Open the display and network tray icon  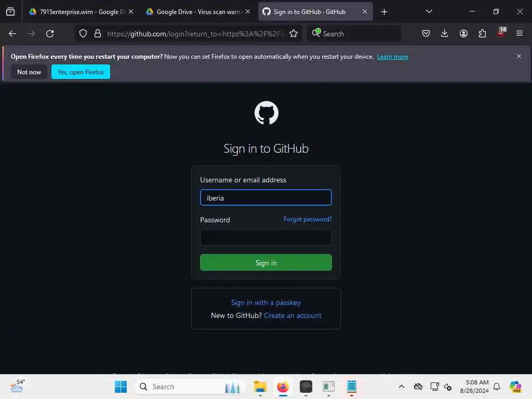click(x=434, y=387)
